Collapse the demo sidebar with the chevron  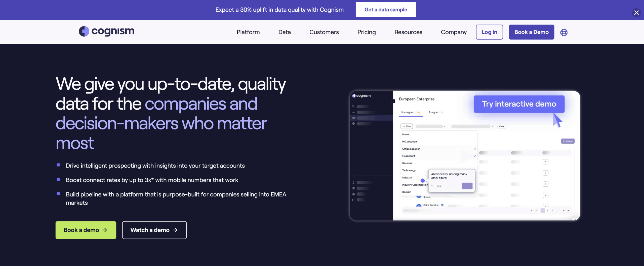coord(393,101)
